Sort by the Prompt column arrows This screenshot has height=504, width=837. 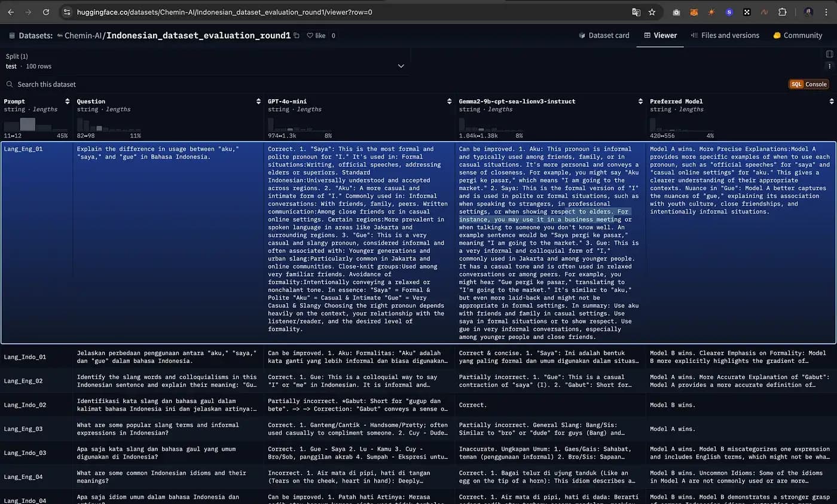(67, 102)
